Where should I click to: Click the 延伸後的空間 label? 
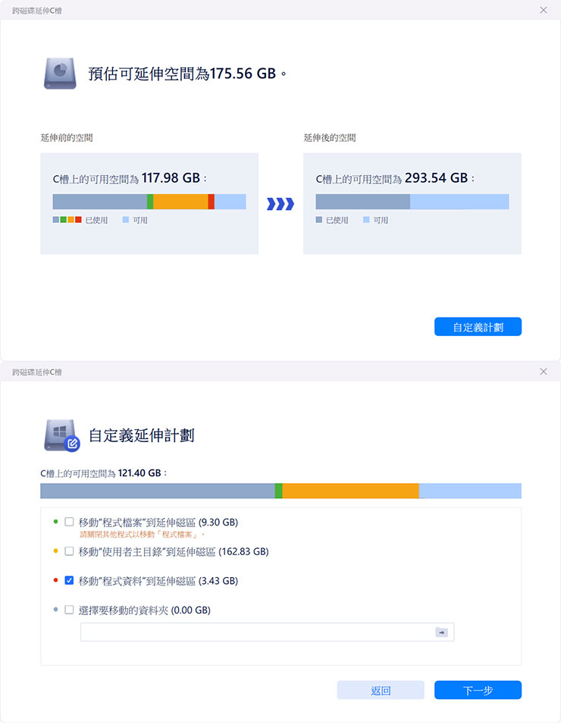point(330,137)
